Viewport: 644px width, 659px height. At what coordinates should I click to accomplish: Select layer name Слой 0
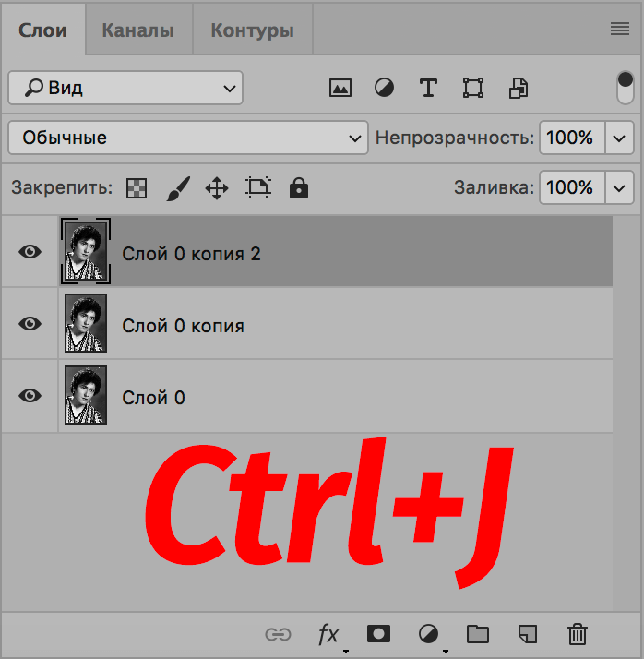click(x=153, y=398)
